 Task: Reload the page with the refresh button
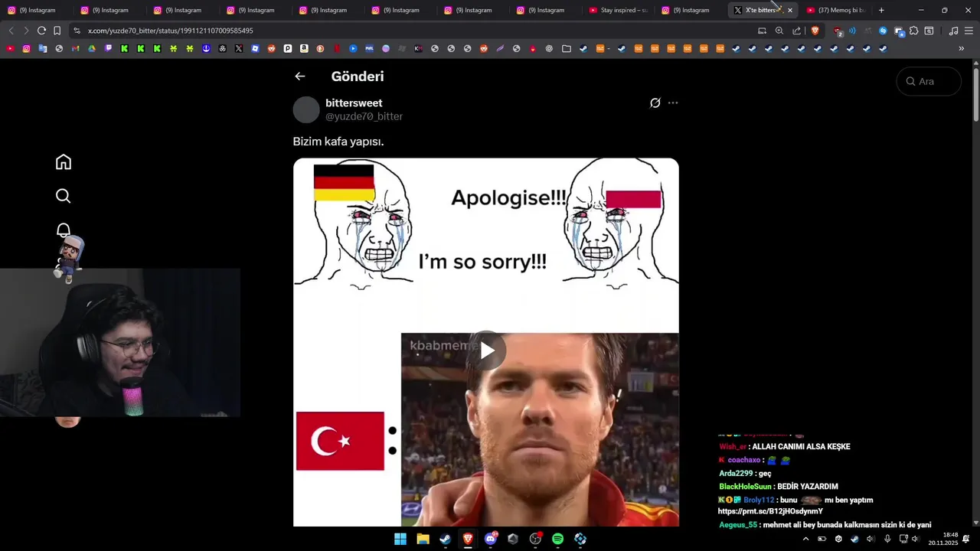(41, 31)
